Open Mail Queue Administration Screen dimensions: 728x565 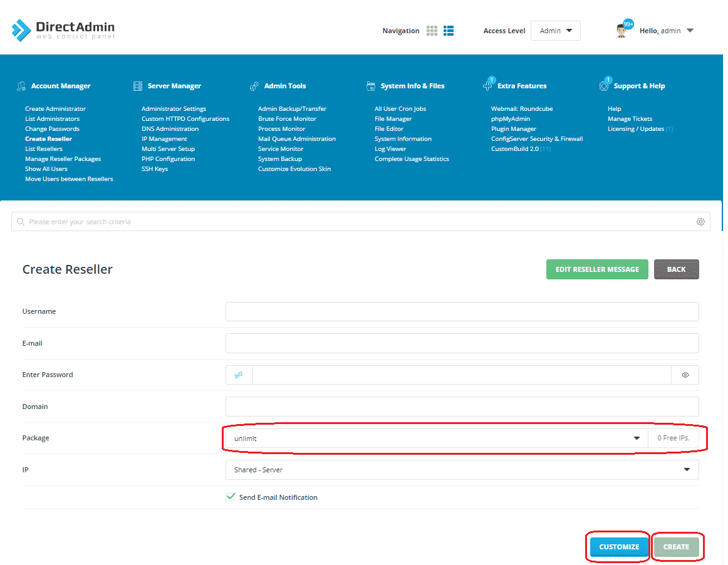(297, 139)
